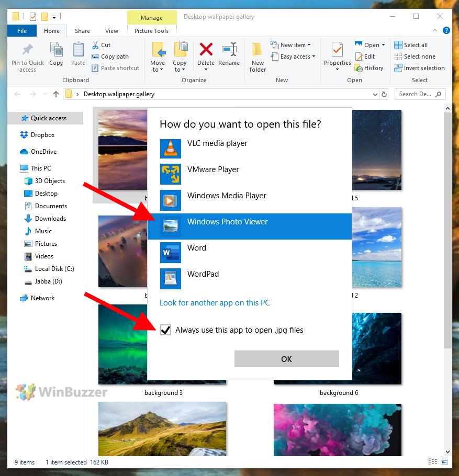The image size is (459, 476).
Task: Select the pink and teal smoke thumbnail
Action: coord(337,430)
